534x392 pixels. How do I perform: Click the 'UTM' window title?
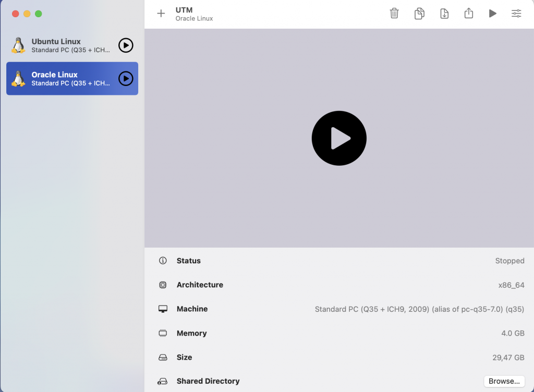click(x=184, y=10)
